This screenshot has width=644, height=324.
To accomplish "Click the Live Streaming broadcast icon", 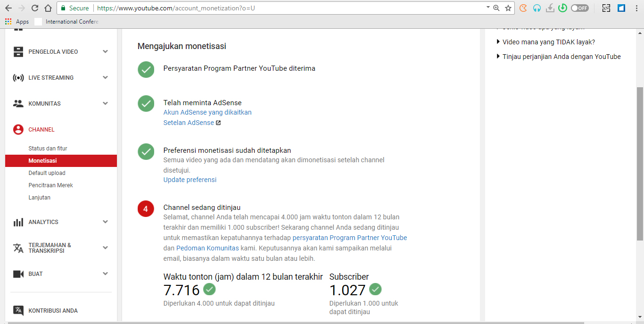I will [18, 78].
